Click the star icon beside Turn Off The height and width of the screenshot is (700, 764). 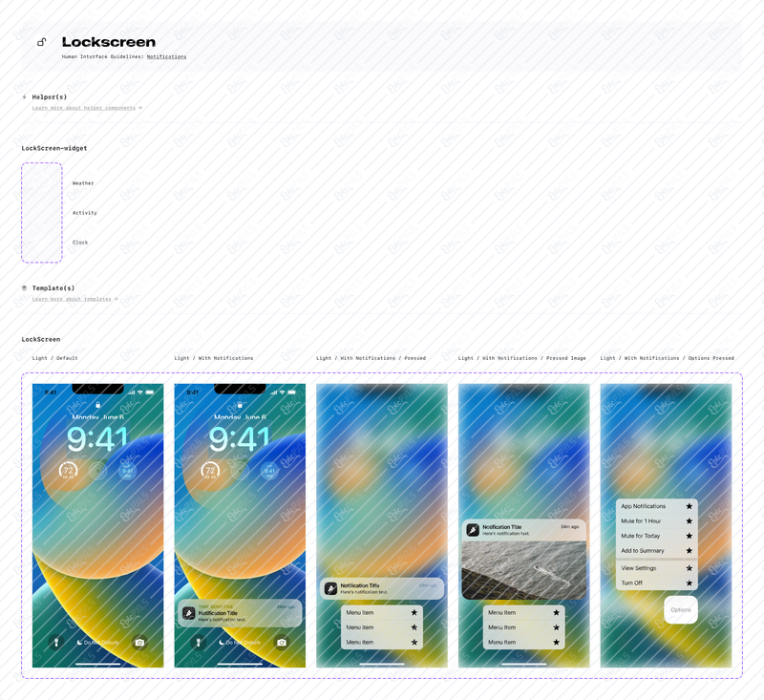tap(689, 583)
